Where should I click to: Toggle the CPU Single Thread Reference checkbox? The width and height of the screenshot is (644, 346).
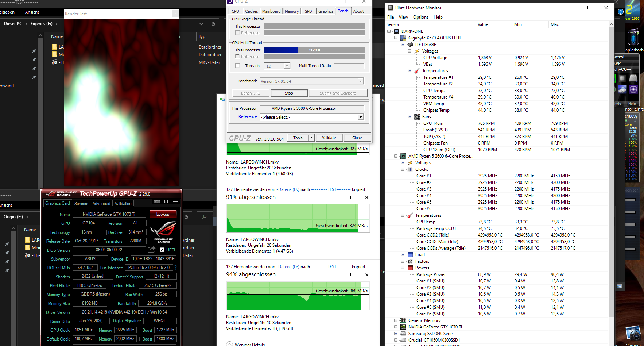(x=237, y=33)
